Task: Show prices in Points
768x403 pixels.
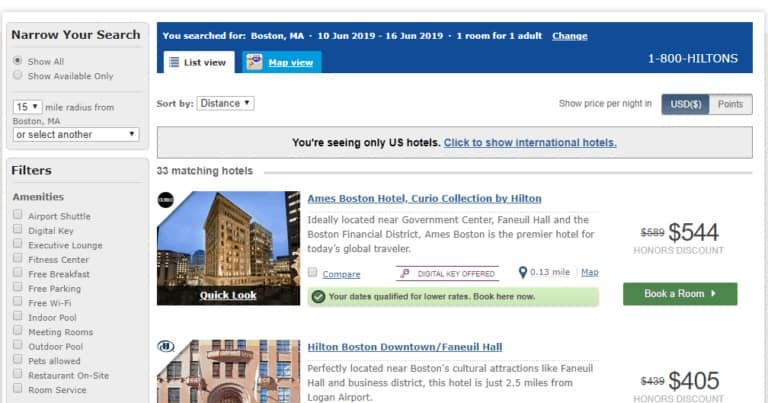Action: (x=730, y=104)
